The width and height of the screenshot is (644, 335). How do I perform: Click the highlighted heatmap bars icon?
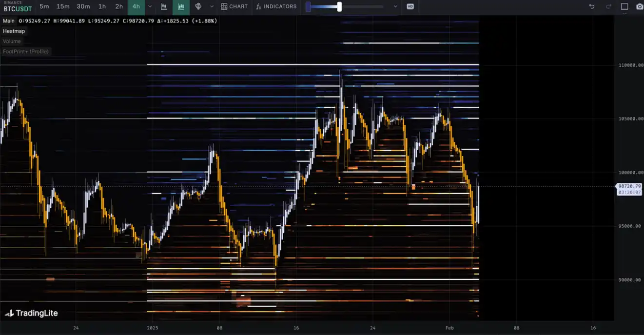(181, 6)
